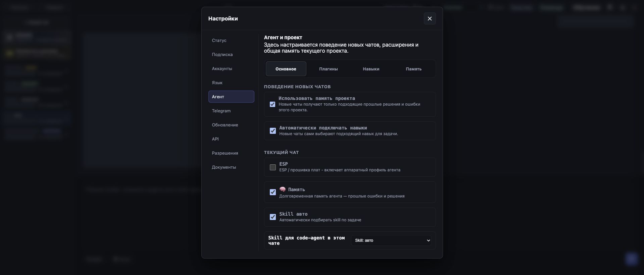Image resolution: width=644 pixels, height=275 pixels.
Task: Open the Статус settings section
Action: coord(231,40)
